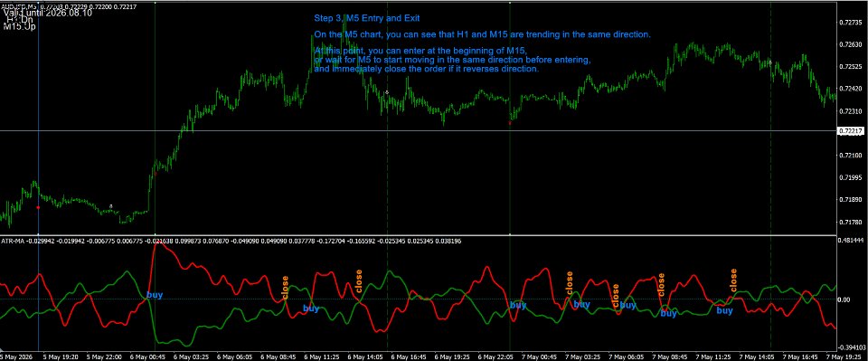Click the line 'or wait for M5 to start moving'
The height and width of the screenshot is (361, 868).
452,59
